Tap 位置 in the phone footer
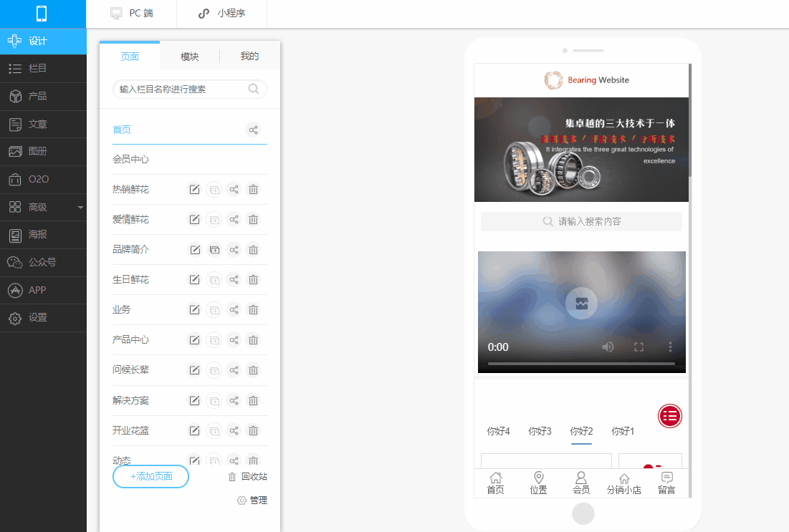 tap(538, 483)
